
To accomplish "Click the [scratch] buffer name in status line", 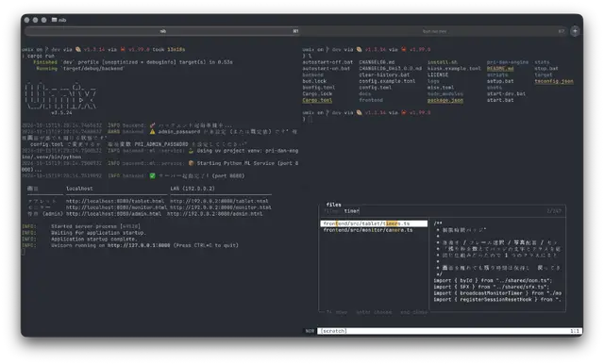I will [x=333, y=331].
